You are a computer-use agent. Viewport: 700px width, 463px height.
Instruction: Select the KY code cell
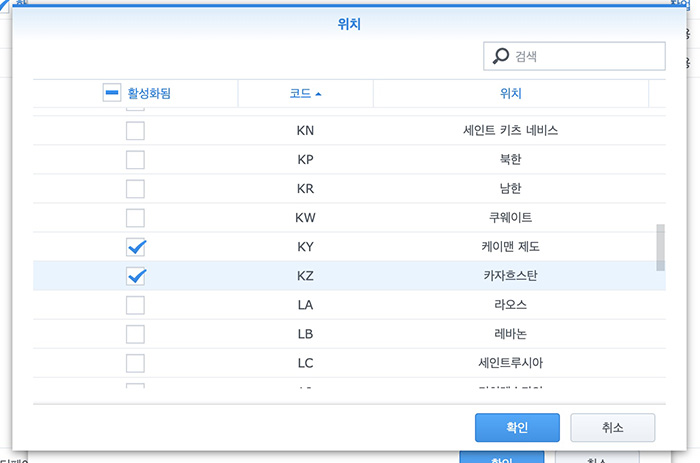(x=305, y=247)
